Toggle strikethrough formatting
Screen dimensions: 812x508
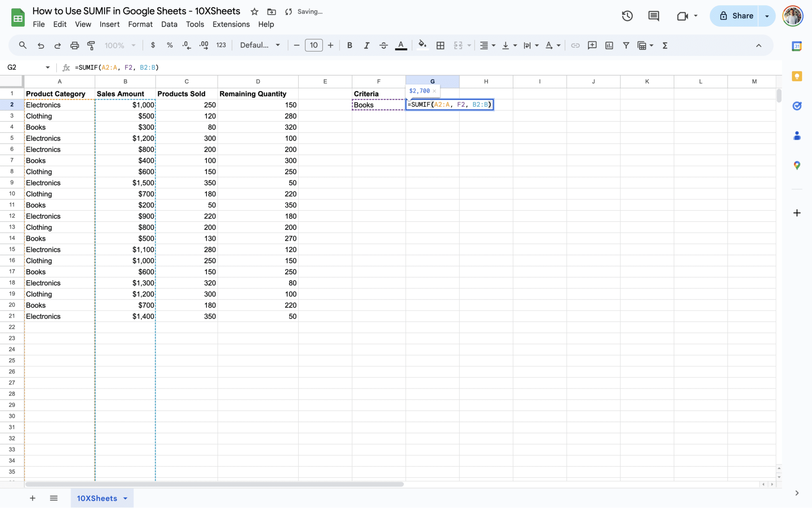(383, 46)
